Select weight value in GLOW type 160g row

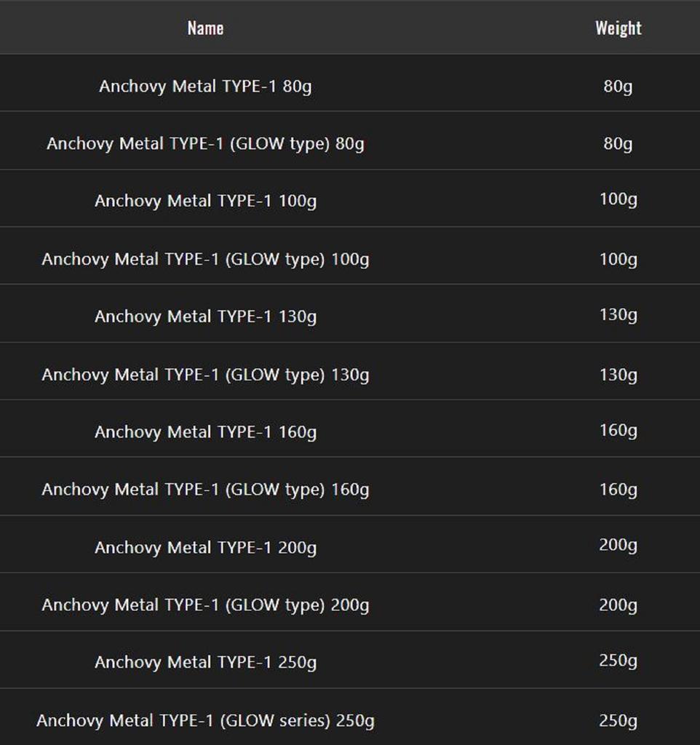[x=618, y=490]
